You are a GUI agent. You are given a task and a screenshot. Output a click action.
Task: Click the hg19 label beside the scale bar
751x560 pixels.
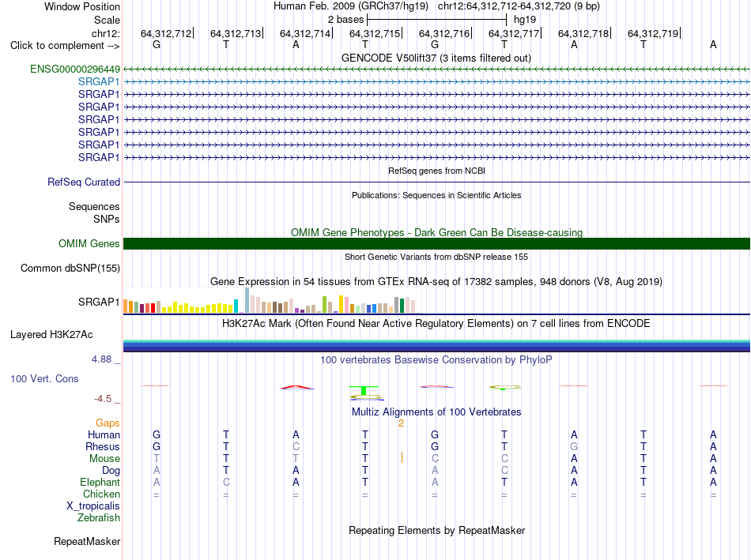coord(525,20)
